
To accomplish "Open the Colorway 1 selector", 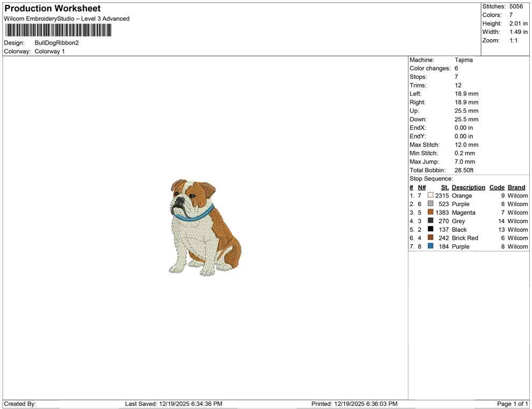I will tap(49, 51).
